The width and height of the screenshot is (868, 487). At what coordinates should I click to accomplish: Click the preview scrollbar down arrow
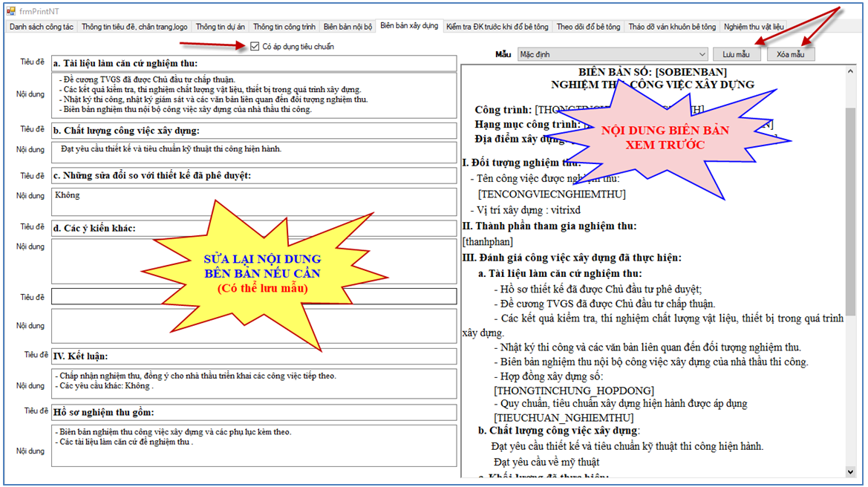coord(850,471)
